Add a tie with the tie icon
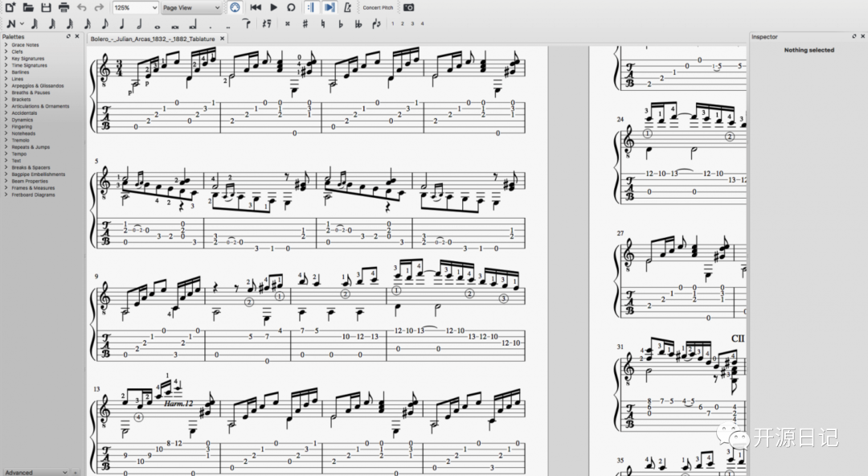 click(247, 24)
